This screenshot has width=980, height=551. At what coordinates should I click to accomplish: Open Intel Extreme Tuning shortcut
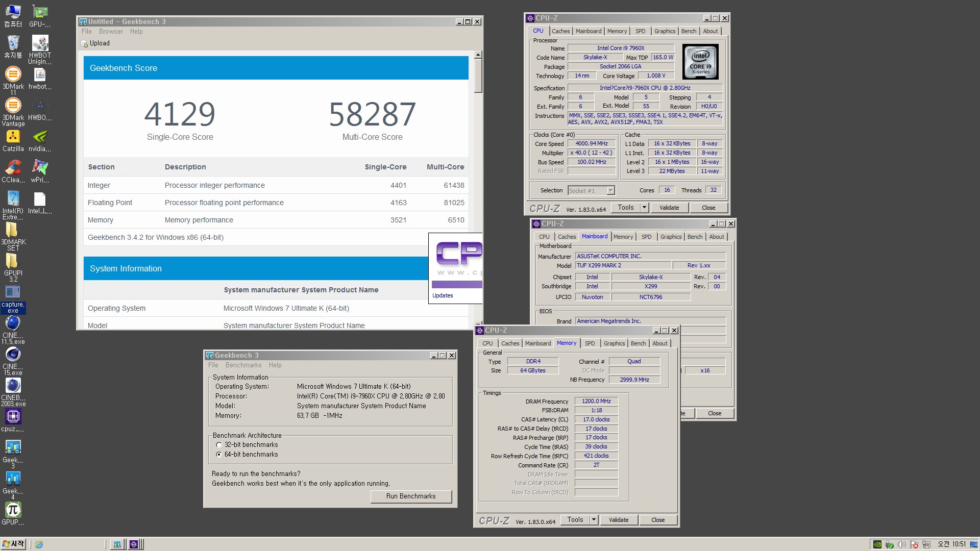(13, 205)
